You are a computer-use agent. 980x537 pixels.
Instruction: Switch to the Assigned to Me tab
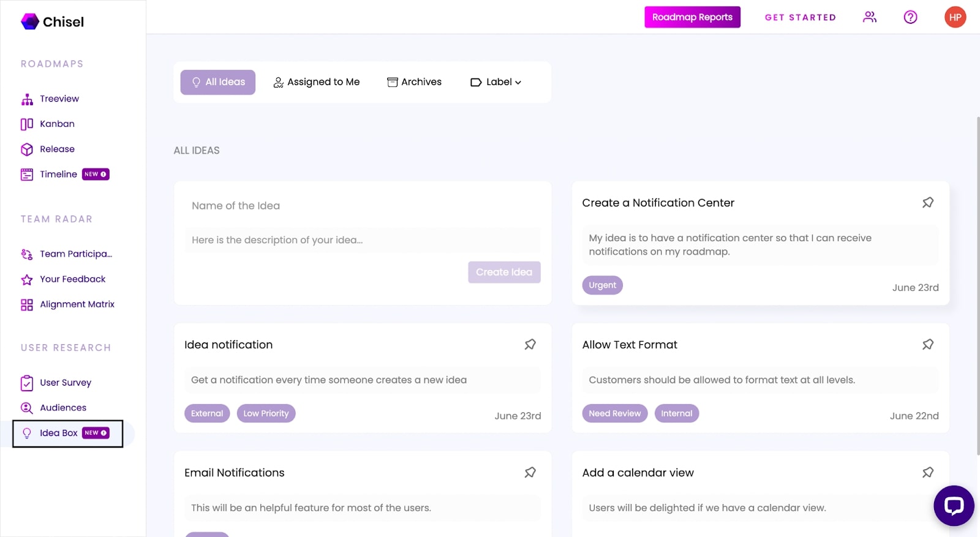point(316,82)
